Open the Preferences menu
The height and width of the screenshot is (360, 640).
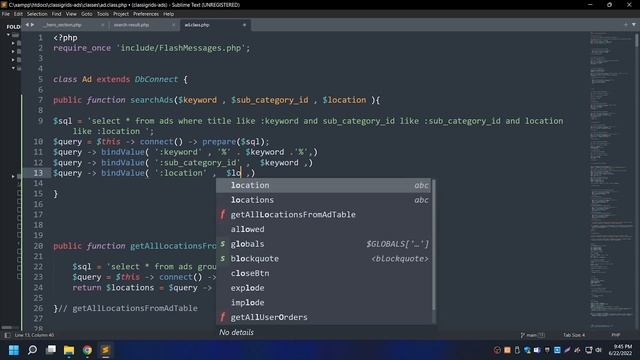click(146, 14)
